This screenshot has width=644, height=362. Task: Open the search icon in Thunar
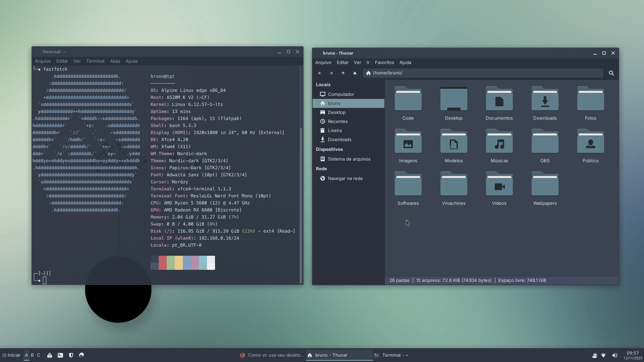(x=611, y=73)
